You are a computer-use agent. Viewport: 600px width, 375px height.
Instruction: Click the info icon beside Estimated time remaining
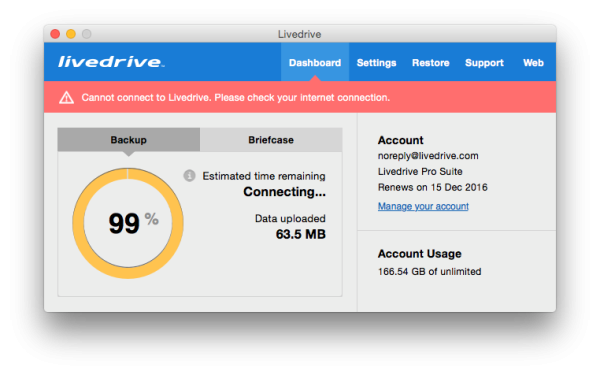(x=189, y=176)
